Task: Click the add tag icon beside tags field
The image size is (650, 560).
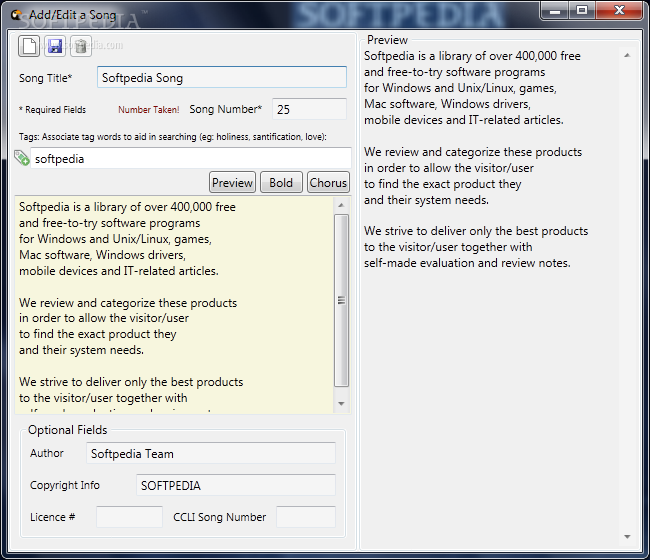Action: point(22,158)
